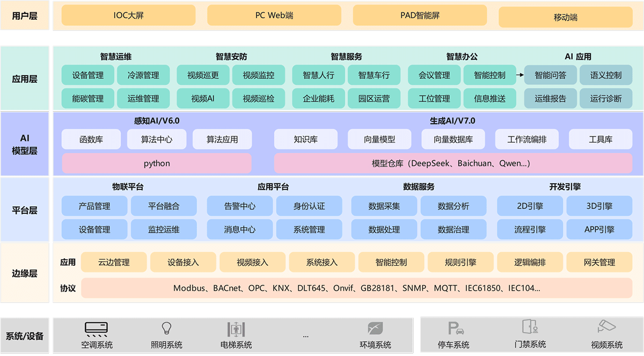Select the 网关管理 edge application
Screen dimensions: 644x356
[x=599, y=263]
